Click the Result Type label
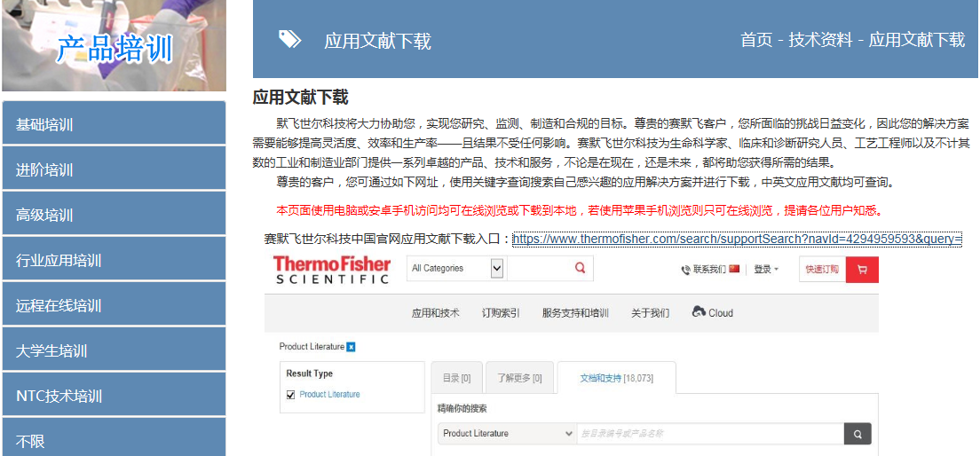Viewport: 980px width, 456px height. pos(310,373)
